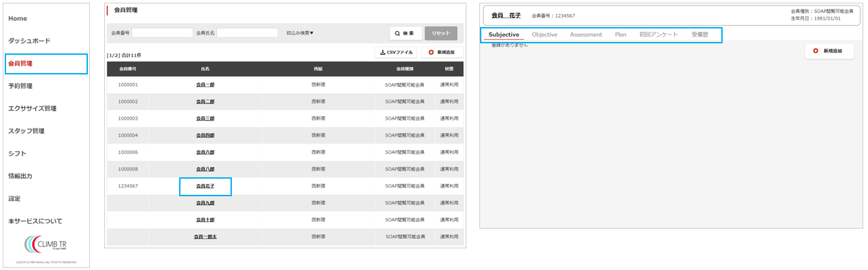The image size is (868, 270).
Task: Click the 会員種別 column header
Action: (x=404, y=69)
